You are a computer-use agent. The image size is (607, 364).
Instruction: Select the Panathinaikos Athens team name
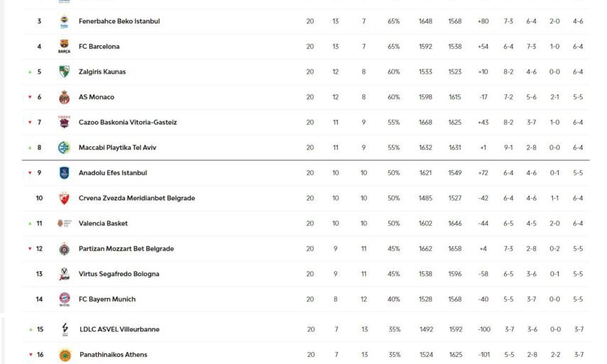[113, 355]
